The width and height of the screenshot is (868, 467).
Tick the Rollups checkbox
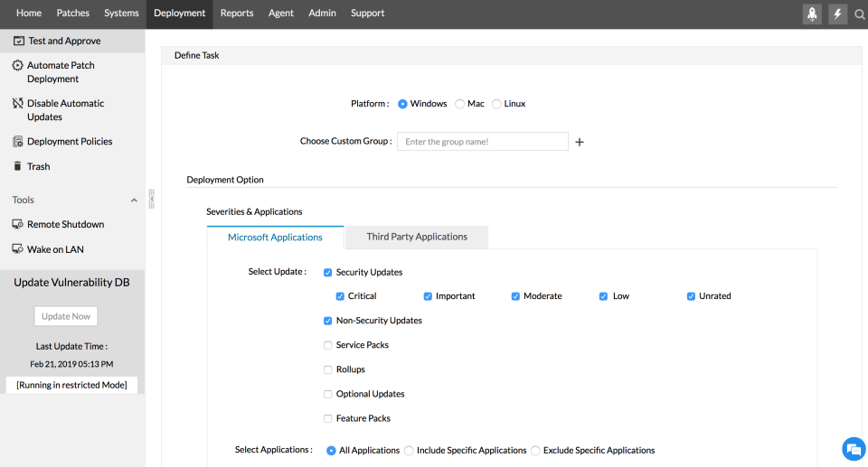point(327,369)
